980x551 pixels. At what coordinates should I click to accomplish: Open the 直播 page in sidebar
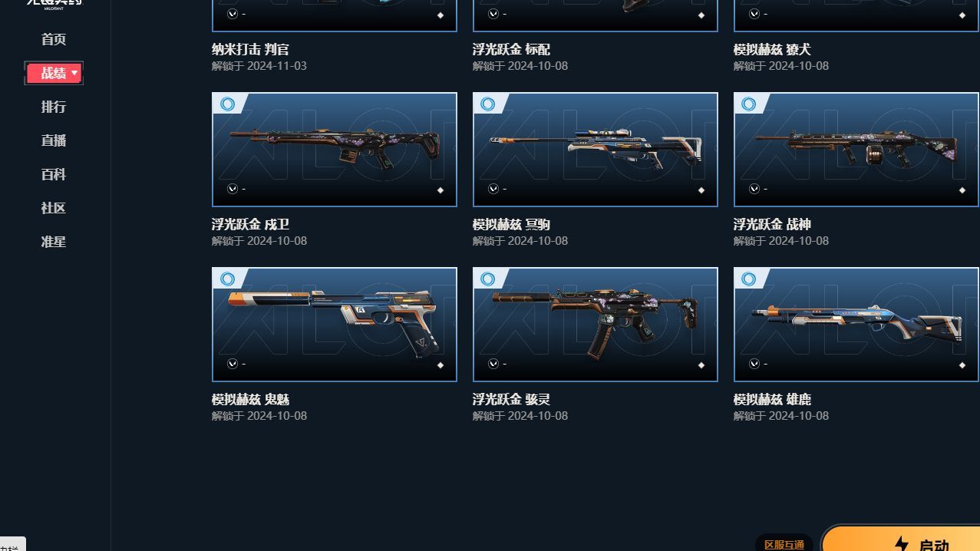tap(54, 140)
